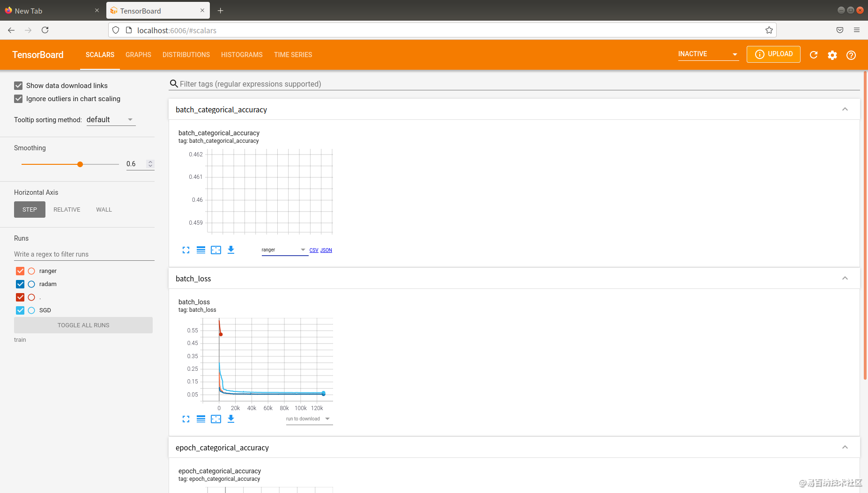Adjust smoothing value with the stepper arrows

coord(150,164)
